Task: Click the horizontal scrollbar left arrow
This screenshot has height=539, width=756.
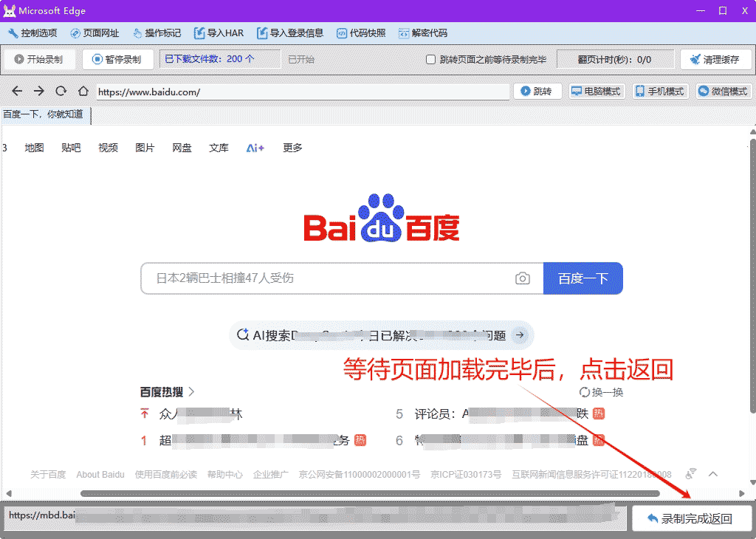Action: click(8, 493)
